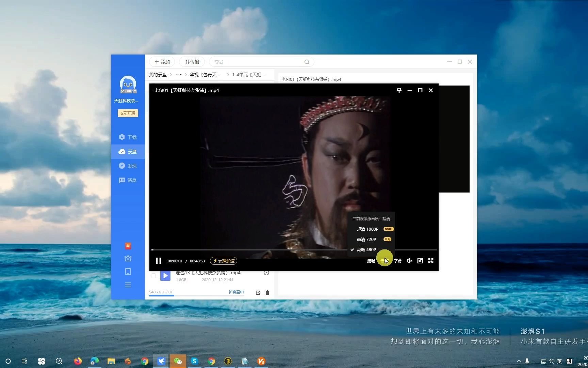Viewport: 588px width, 368px height.
Task: Enter fullscreen video mode
Action: tap(431, 261)
